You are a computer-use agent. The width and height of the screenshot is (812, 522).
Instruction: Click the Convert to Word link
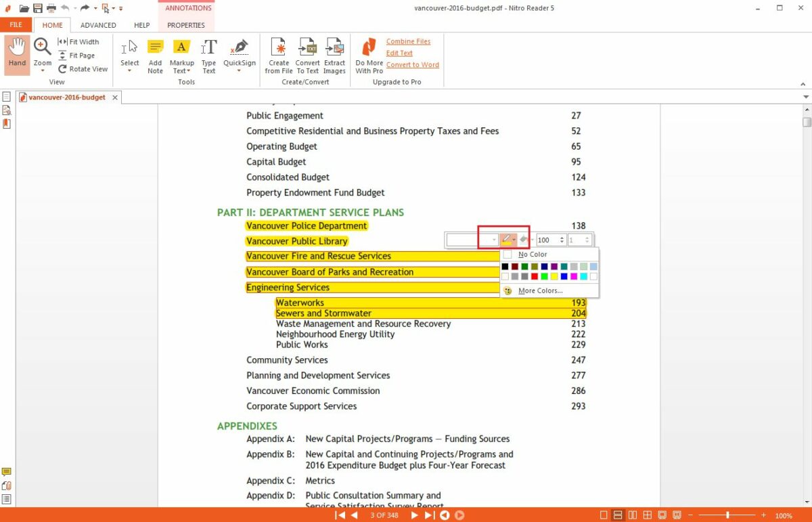pos(413,64)
